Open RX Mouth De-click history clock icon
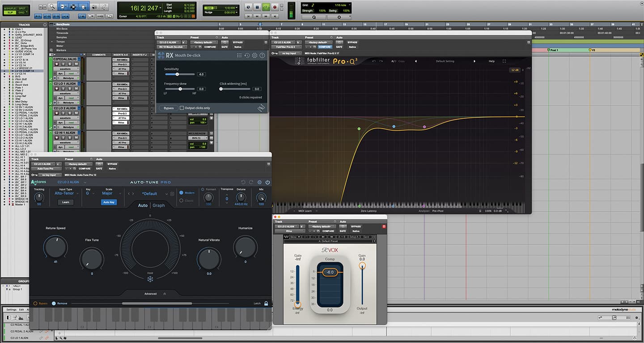The width and height of the screenshot is (644, 343). (247, 56)
